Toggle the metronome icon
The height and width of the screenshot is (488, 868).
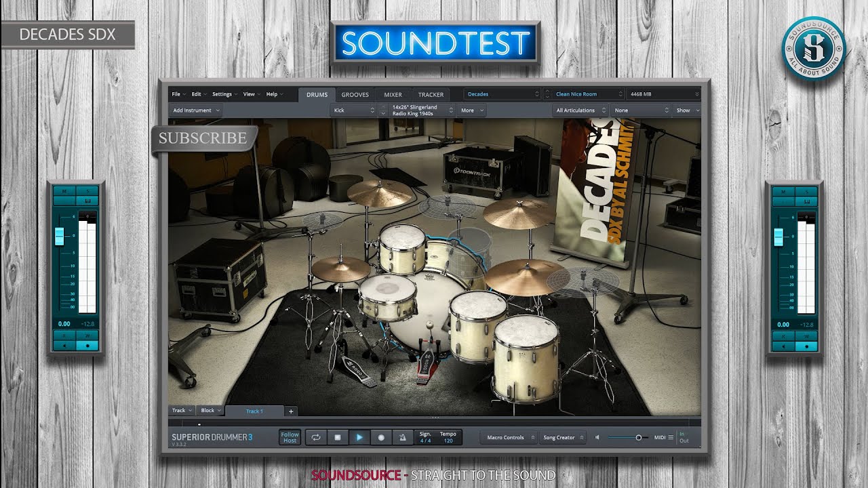(403, 438)
